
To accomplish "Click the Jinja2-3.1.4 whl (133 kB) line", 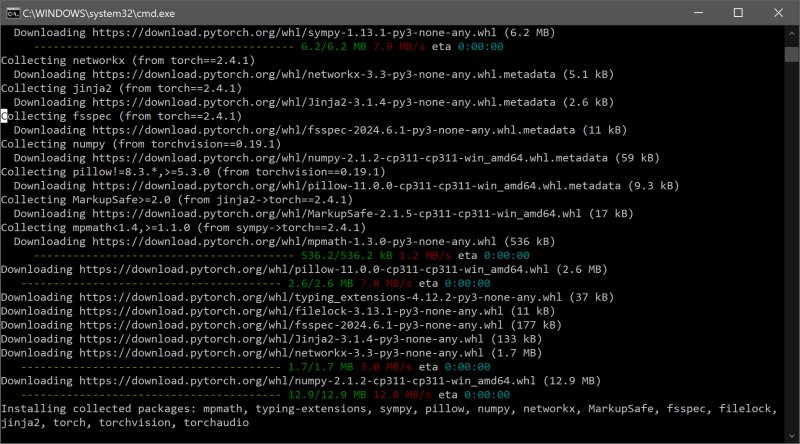I will [x=271, y=339].
